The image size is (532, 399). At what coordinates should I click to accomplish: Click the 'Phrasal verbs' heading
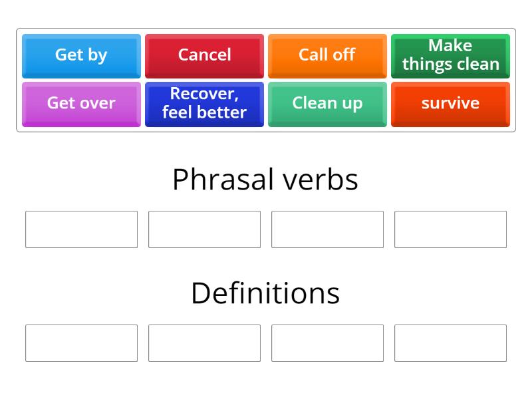coord(265,178)
